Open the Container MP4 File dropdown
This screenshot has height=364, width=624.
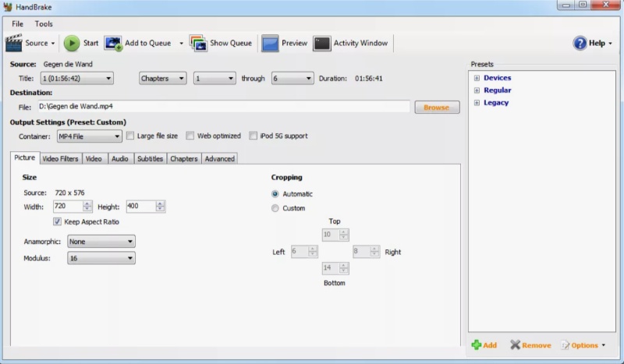(89, 136)
